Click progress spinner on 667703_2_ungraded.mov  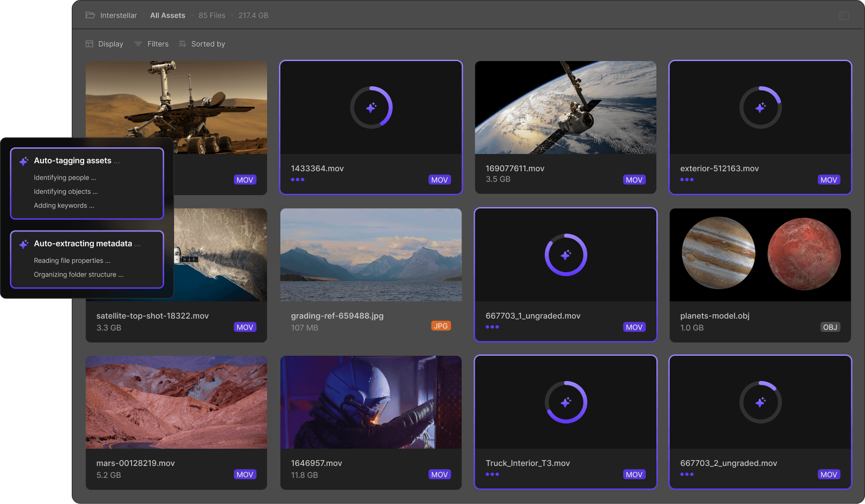(x=760, y=402)
